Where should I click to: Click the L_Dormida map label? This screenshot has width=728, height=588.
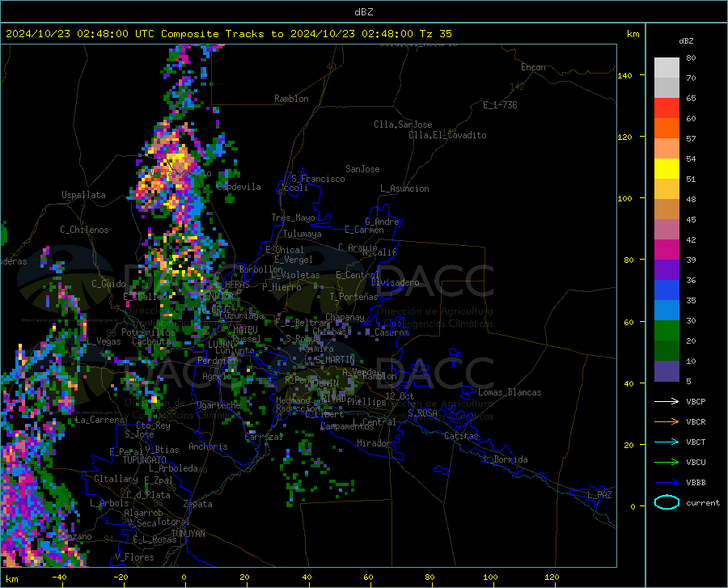coord(505,460)
